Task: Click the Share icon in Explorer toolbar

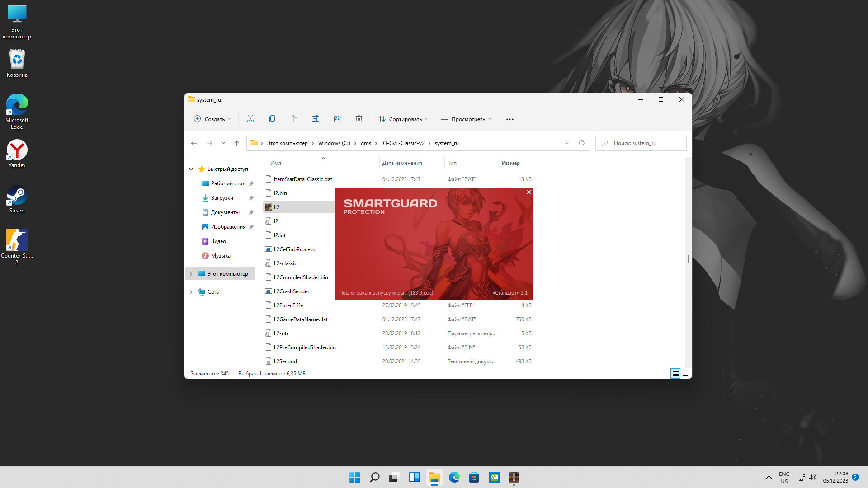Action: (337, 119)
